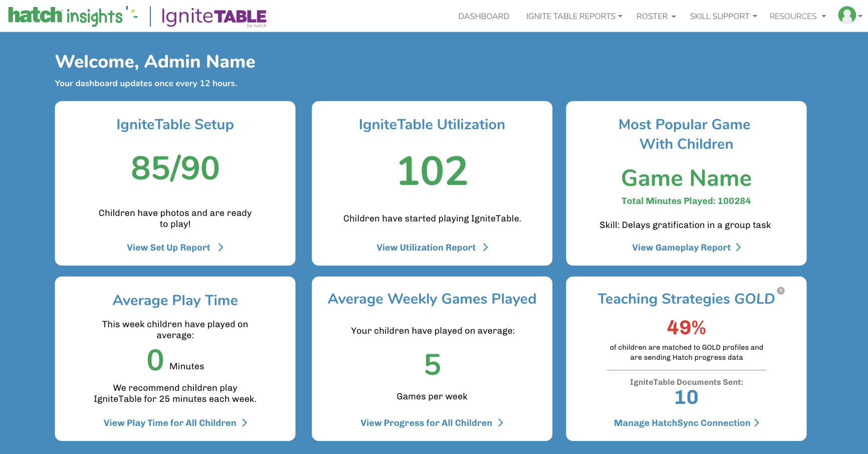The width and height of the screenshot is (868, 454).
Task: Click Total Minutes Played: 100284 text
Action: click(686, 200)
